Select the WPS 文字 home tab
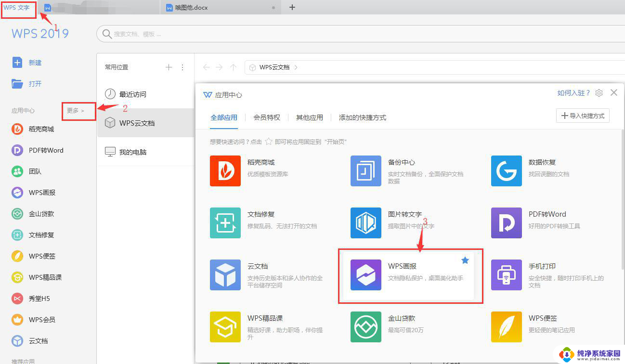Image resolution: width=625 pixels, height=364 pixels. 17,8
